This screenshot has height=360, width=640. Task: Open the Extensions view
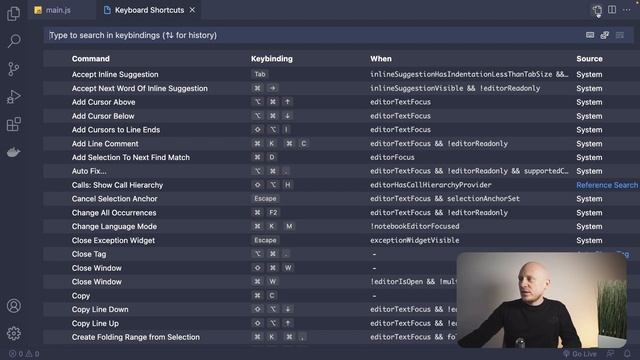pyautogui.click(x=13, y=124)
